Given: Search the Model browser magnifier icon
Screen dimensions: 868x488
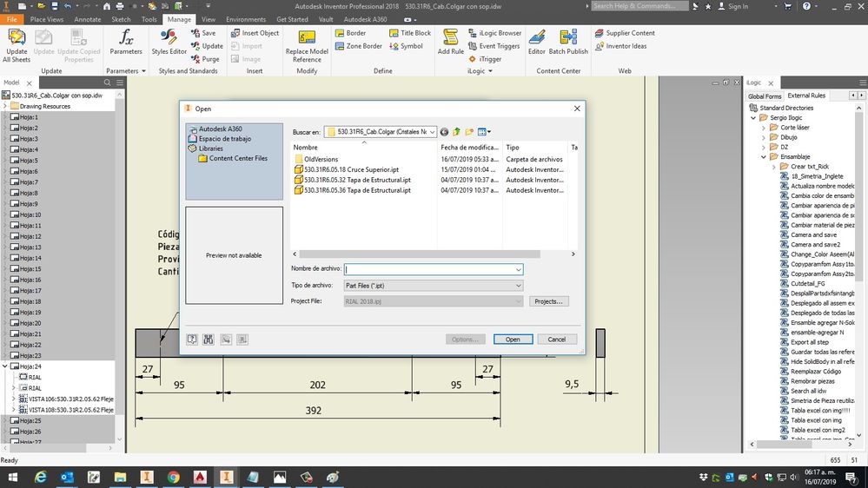Looking at the screenshot, I should (108, 82).
